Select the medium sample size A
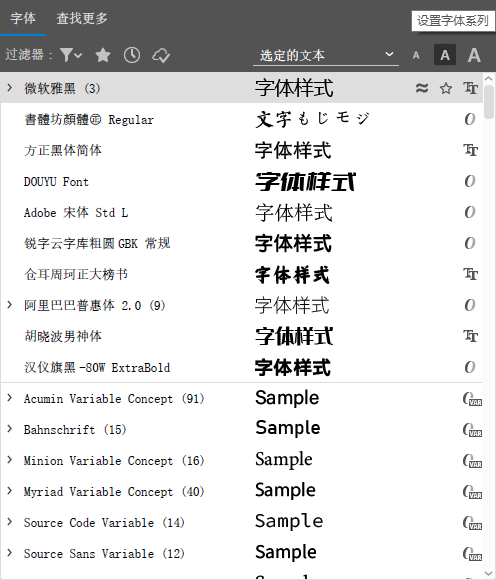 (445, 55)
